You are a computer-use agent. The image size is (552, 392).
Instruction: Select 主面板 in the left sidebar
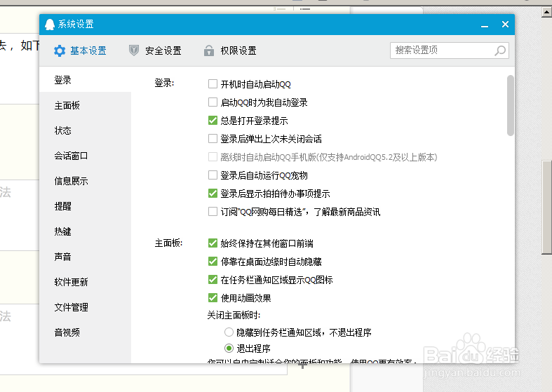click(x=85, y=105)
